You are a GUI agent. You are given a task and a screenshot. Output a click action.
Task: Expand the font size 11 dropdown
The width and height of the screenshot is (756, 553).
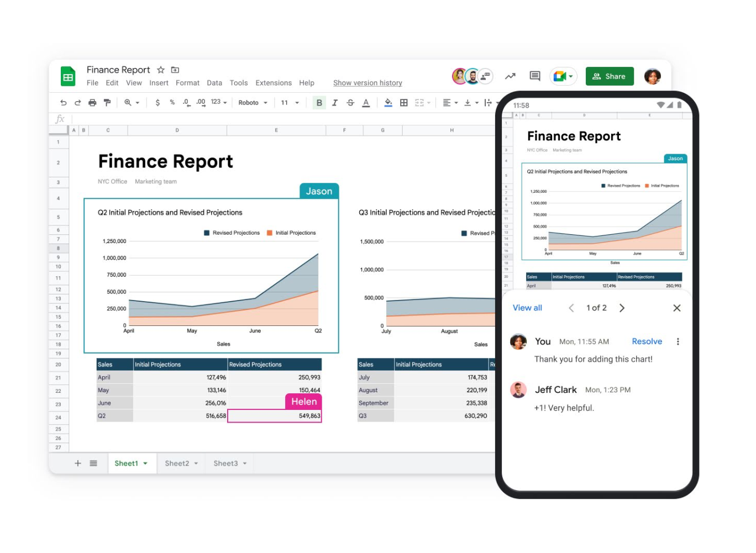pos(290,103)
